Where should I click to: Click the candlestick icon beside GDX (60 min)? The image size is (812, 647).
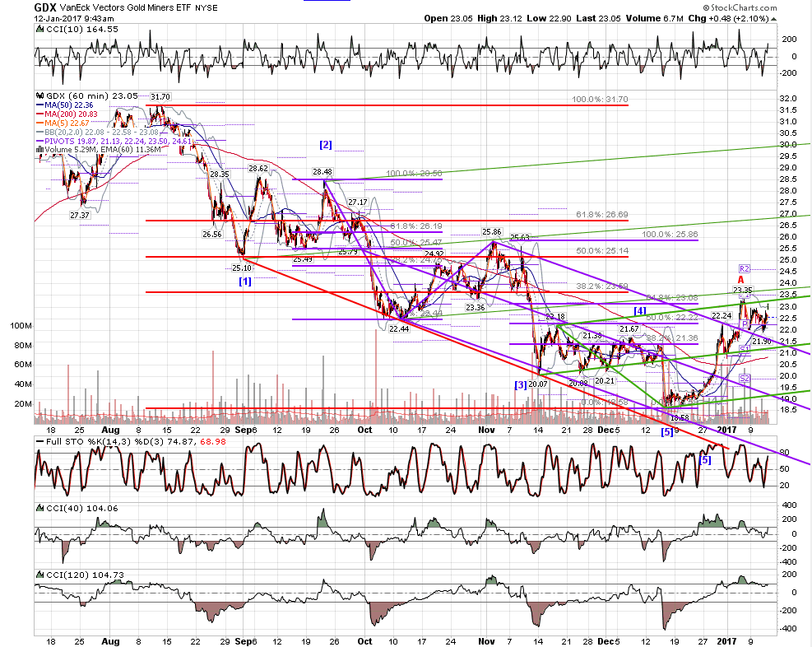point(39,95)
